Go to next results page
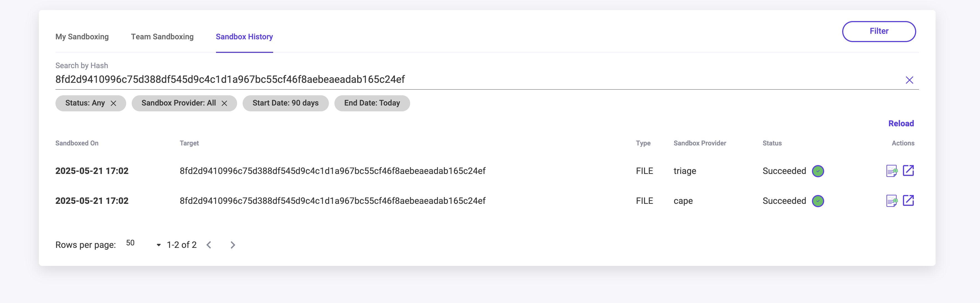Screen dimensions: 980x303 (x=233, y=245)
